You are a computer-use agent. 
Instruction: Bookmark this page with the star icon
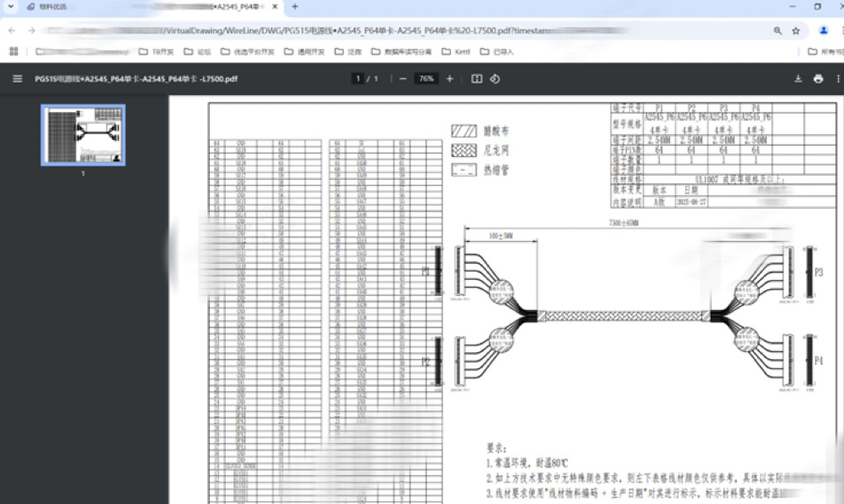coord(796,31)
